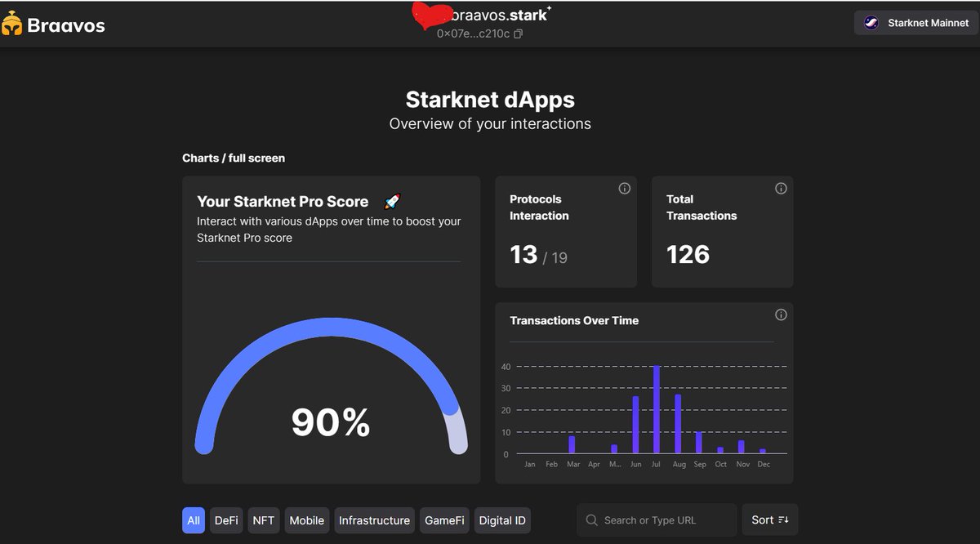Copy the wallet address 0x07e...c210c

pos(517,35)
